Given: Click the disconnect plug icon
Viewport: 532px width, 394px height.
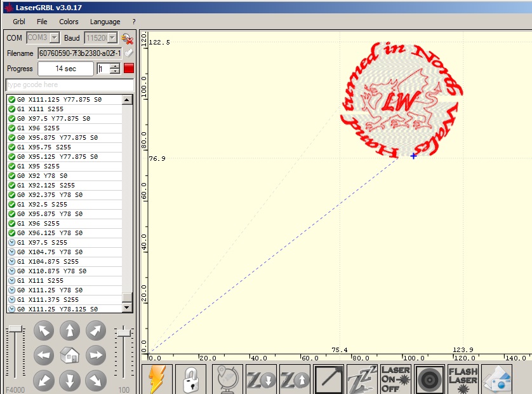Looking at the screenshot, I should 127,39.
